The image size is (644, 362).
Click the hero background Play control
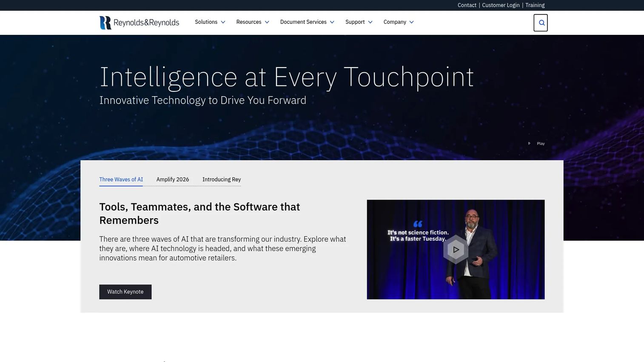536,143
